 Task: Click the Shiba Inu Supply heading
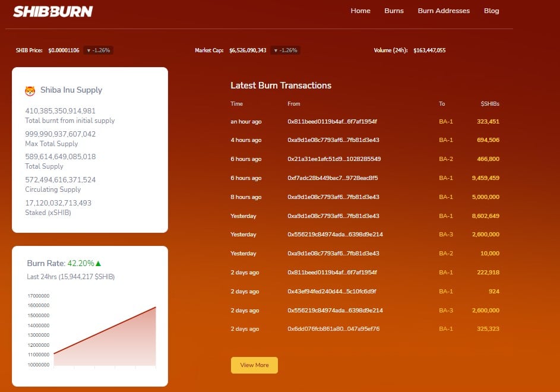pyautogui.click(x=71, y=90)
